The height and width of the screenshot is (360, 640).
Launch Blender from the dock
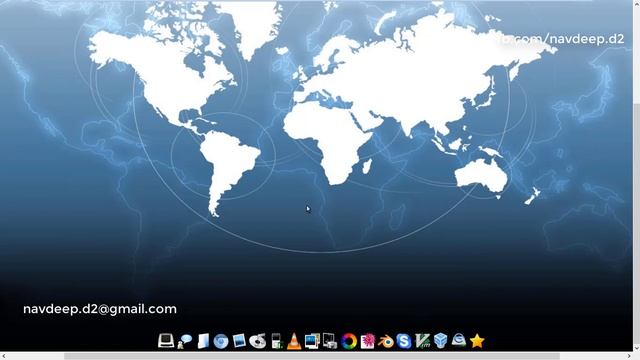(x=386, y=341)
